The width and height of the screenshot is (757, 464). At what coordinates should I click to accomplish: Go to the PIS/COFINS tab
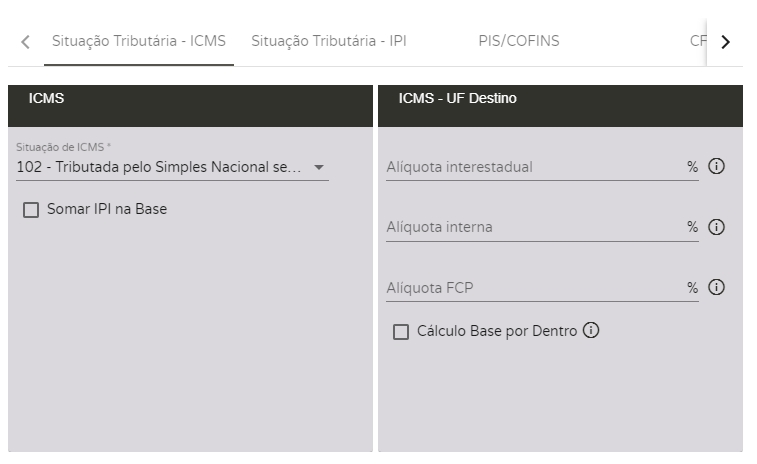pos(518,42)
